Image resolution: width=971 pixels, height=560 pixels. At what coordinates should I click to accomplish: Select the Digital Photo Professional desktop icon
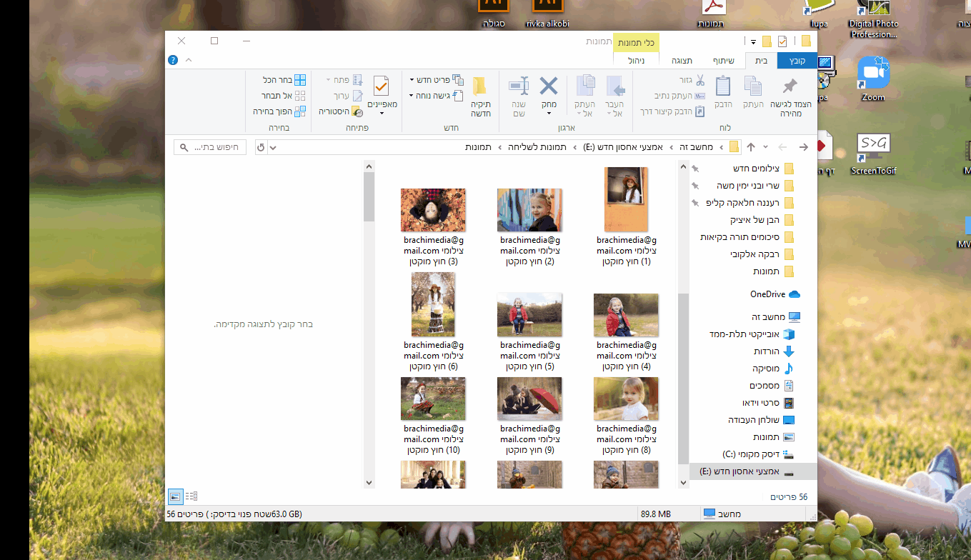coord(873,20)
